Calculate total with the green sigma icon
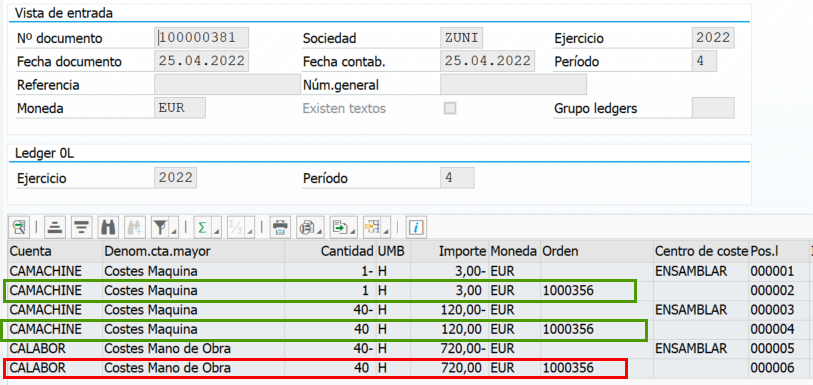The width and height of the screenshot is (813, 385). [x=202, y=227]
